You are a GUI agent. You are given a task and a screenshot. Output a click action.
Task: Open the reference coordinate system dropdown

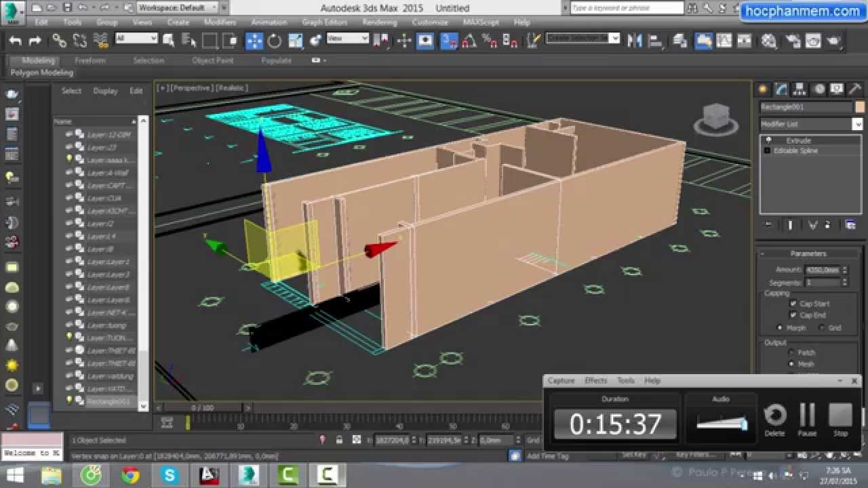click(x=348, y=39)
